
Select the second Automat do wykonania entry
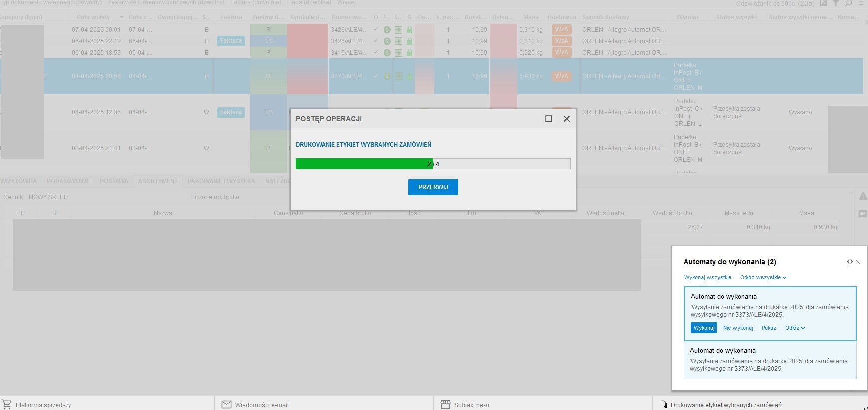click(770, 360)
